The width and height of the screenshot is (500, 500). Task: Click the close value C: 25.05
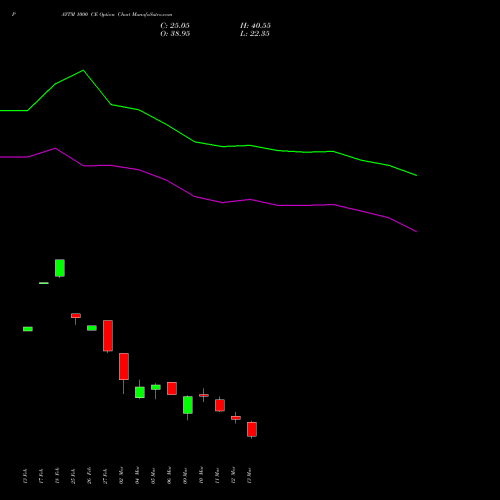coord(175,26)
